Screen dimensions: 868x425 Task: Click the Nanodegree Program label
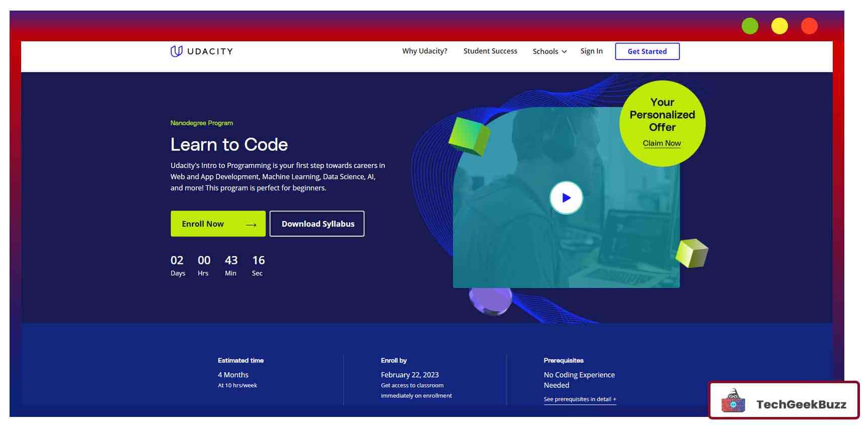[201, 123]
